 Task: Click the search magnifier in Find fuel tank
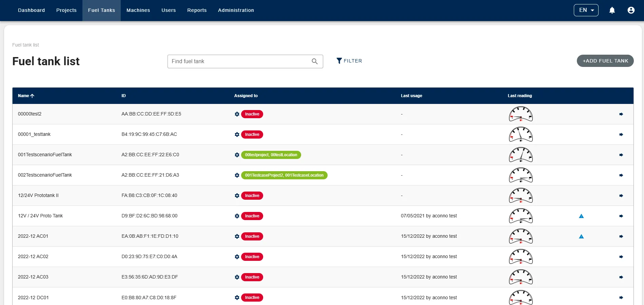(x=314, y=61)
